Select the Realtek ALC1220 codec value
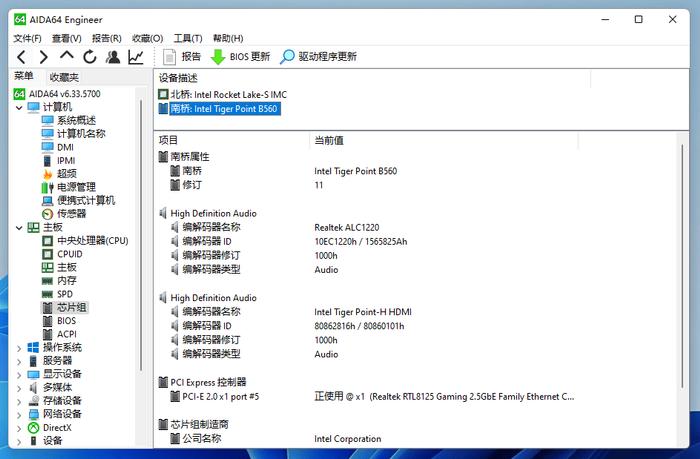This screenshot has width=700, height=459. pos(347,227)
